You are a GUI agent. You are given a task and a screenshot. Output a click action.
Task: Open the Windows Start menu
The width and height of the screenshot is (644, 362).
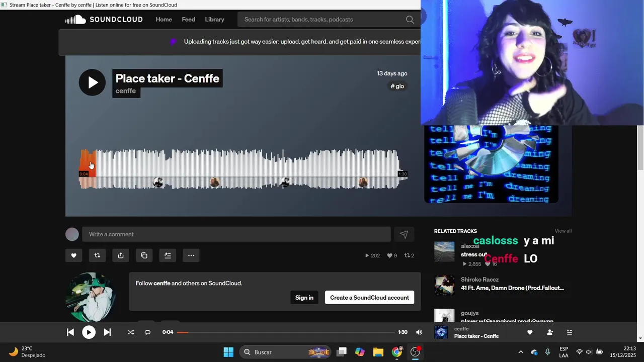pyautogui.click(x=228, y=352)
